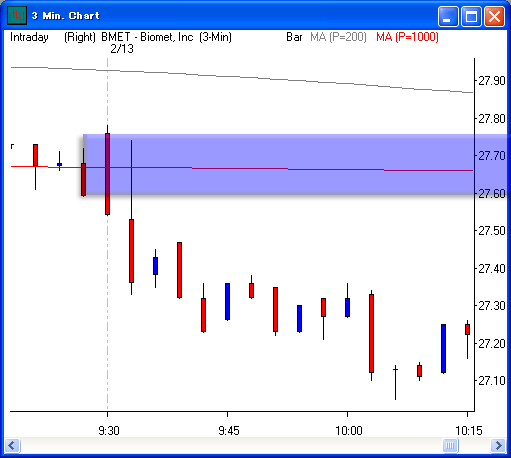
Task: Click the (Right) axis label
Action: [x=80, y=37]
